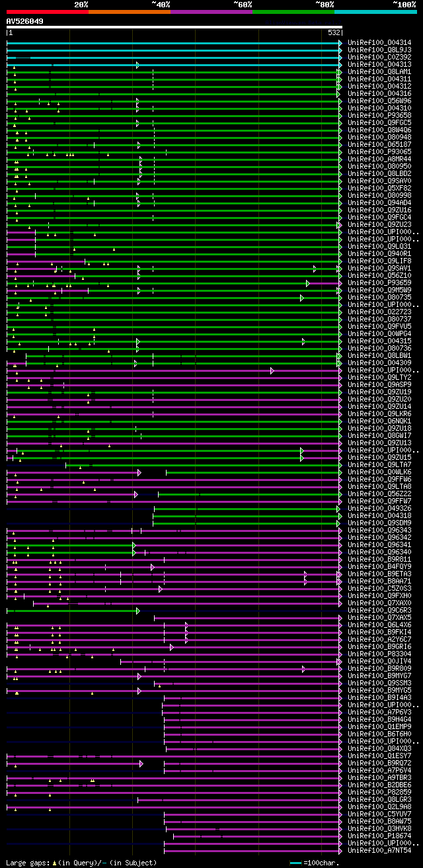Click the red ~20% identity legend segment
Screen dimensions: 423x868
(x=48, y=11)
